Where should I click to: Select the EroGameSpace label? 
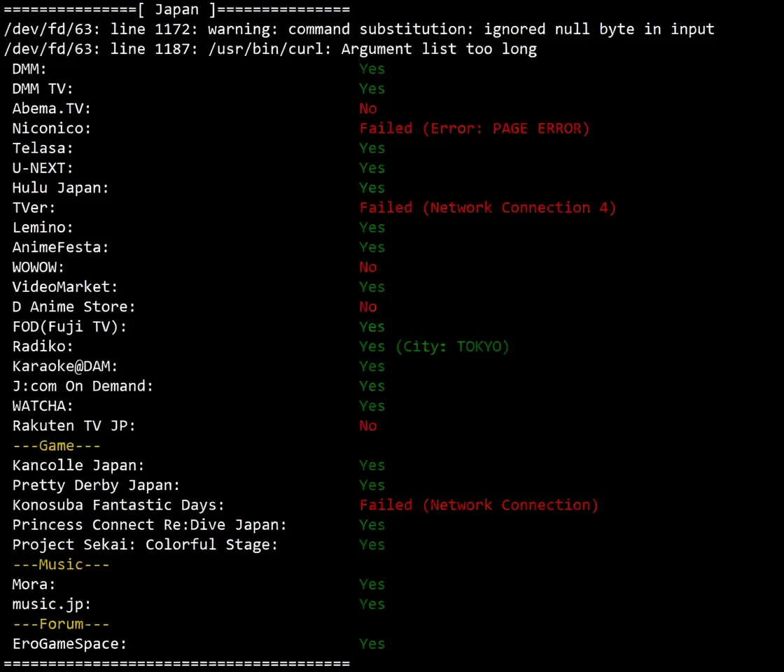tap(69, 644)
